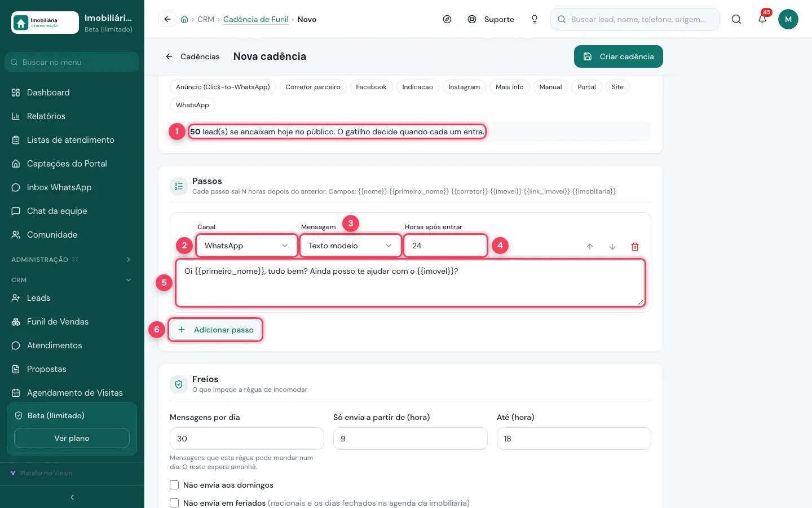Delete the step with the trash icon

click(635, 247)
